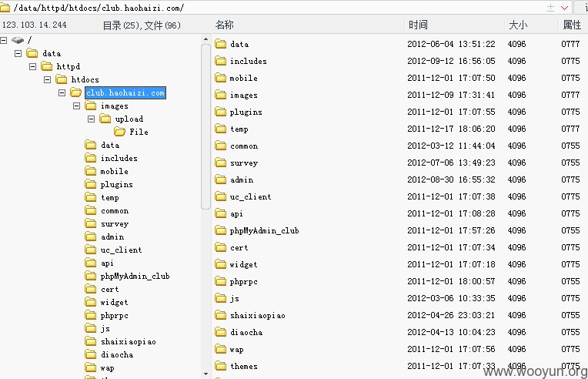The width and height of the screenshot is (588, 379).
Task: Collapse the data node under root
Action: click(18, 53)
